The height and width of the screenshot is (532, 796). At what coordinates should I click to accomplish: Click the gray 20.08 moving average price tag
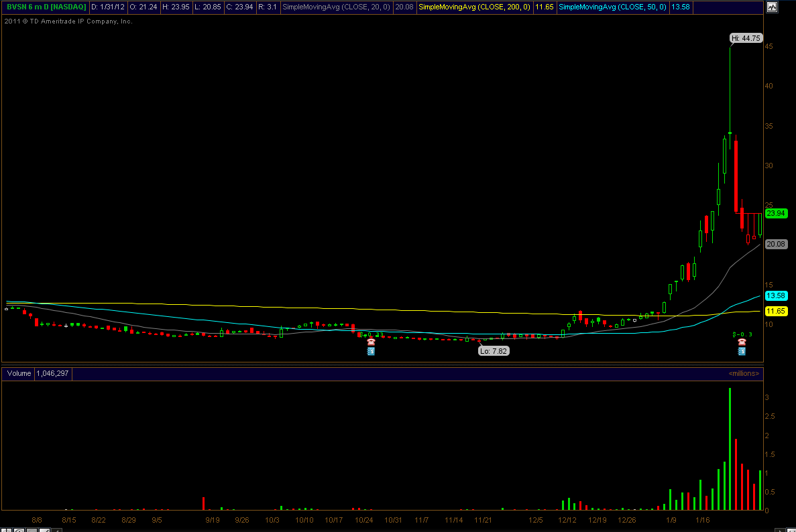coord(776,244)
